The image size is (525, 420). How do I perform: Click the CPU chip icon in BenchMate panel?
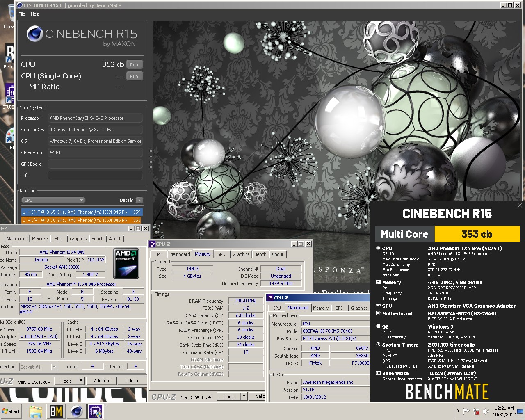[x=378, y=248]
